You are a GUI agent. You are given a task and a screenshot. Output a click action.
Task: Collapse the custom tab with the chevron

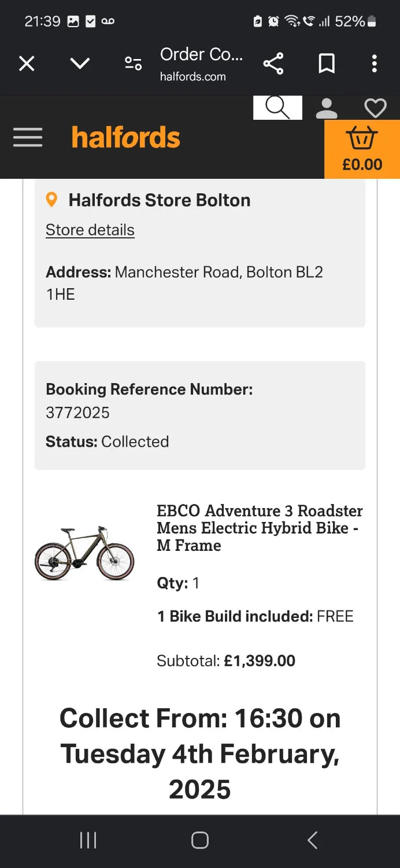click(x=80, y=64)
